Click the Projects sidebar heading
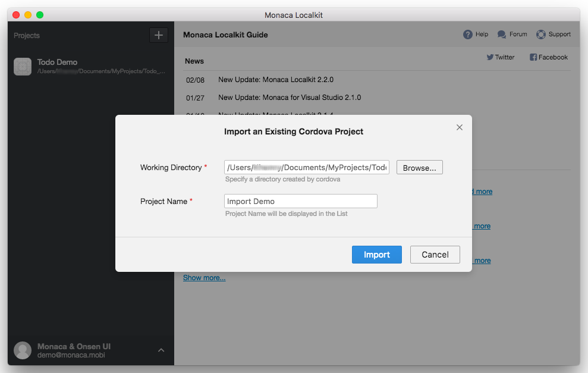Screen dimensions: 588x373 (27, 35)
